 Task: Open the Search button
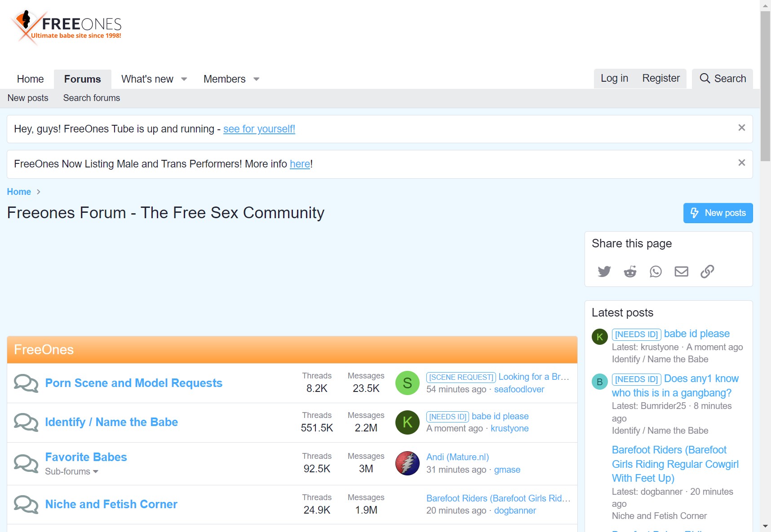tap(722, 79)
